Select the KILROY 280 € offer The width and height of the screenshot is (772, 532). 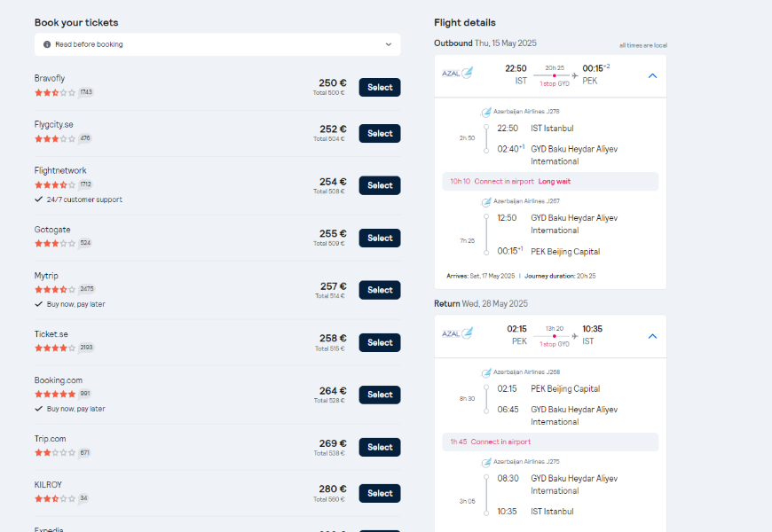click(380, 493)
